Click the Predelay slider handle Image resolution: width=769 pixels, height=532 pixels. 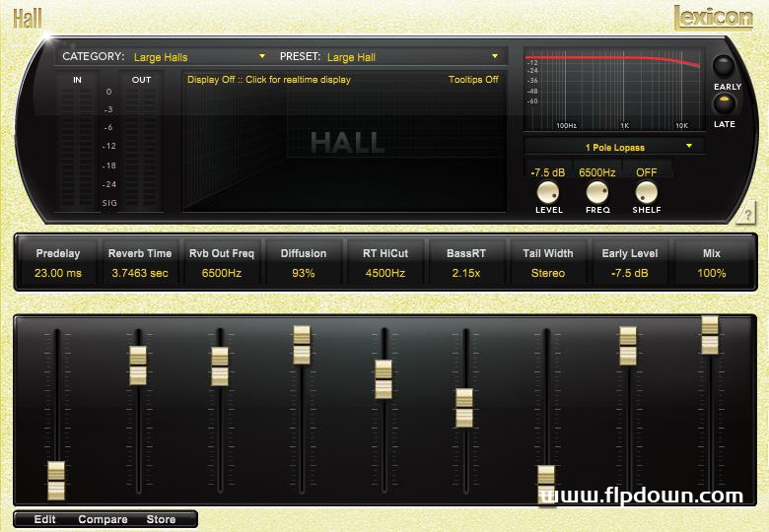coord(56,481)
